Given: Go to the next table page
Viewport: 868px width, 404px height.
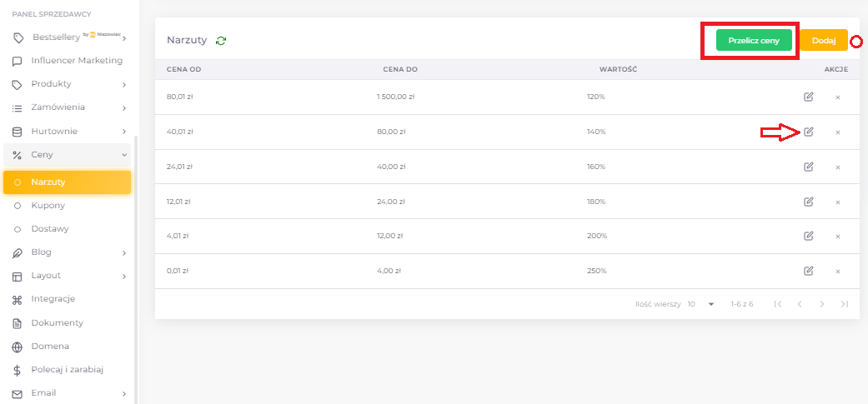Looking at the screenshot, I should pos(822,304).
